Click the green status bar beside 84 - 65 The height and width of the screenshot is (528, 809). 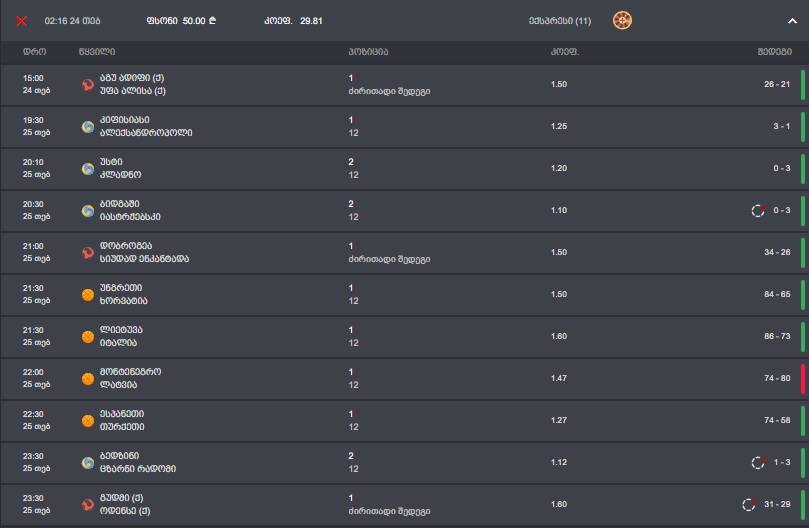click(802, 295)
